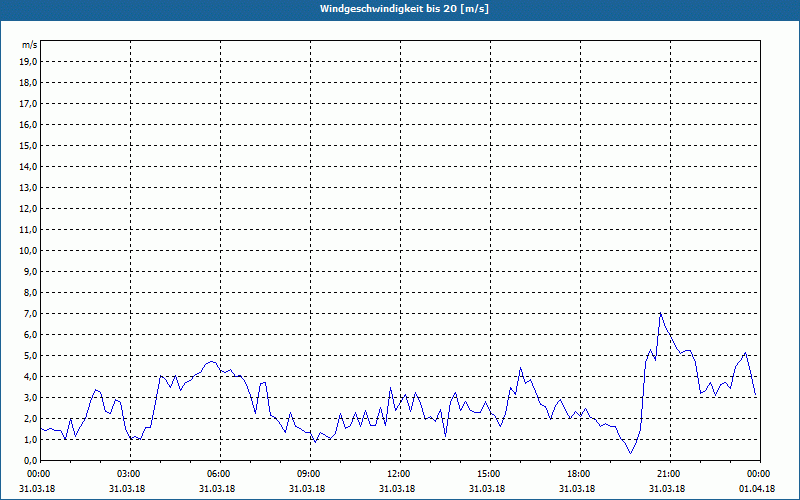Click the 6,0 y-axis value
800x500 pixels.
coord(30,335)
